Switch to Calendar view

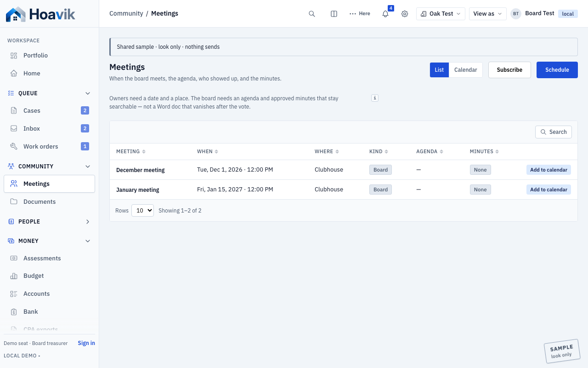tap(465, 70)
